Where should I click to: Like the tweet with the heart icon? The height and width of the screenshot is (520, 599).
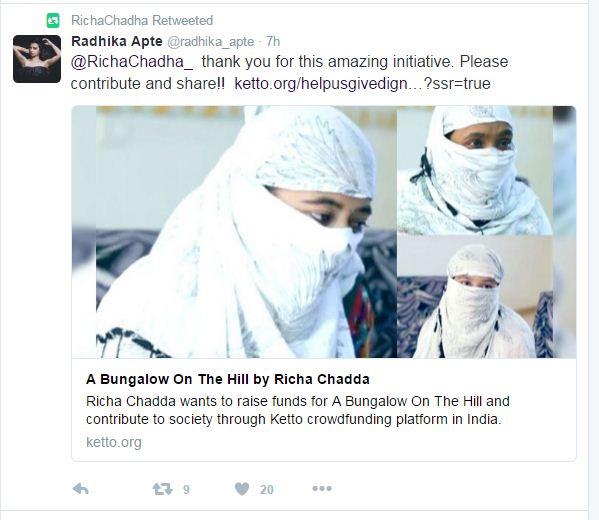click(242, 489)
